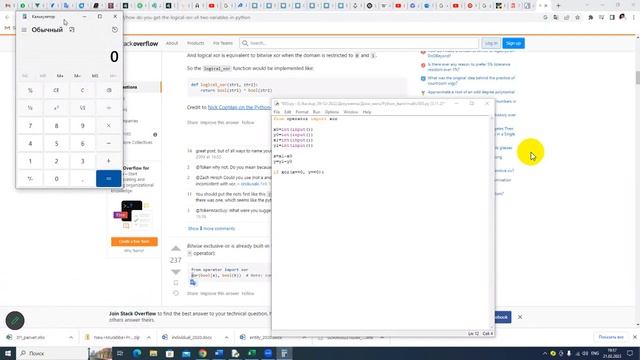Image resolution: width=640 pixels, height=360 pixels.
Task: Open Edit menu in IDLE editor
Action: click(288, 112)
